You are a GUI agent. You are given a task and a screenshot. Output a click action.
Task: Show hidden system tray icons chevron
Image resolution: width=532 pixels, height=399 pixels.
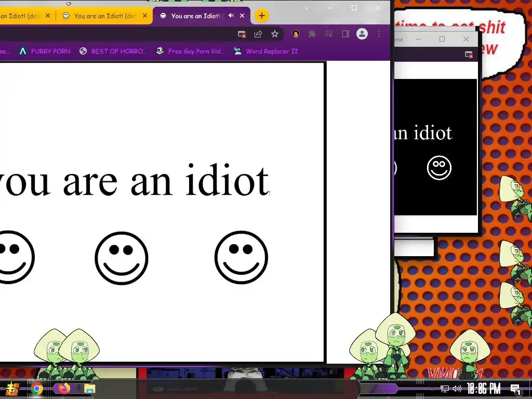pyautogui.click(x=432, y=389)
